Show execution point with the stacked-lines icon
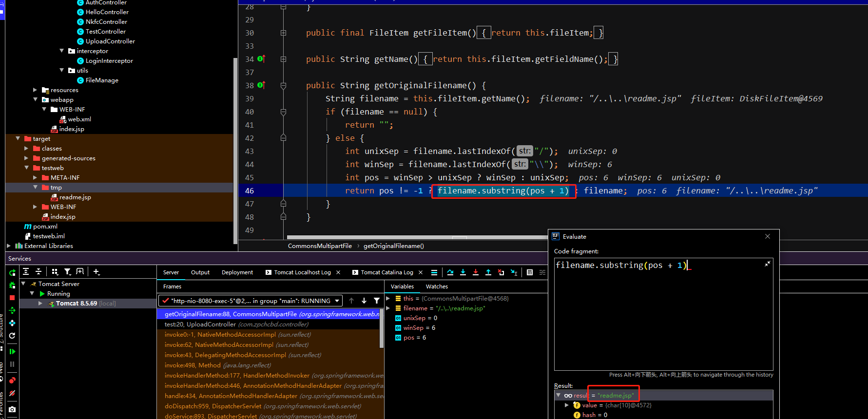Image resolution: width=868 pixels, height=419 pixels. coord(434,272)
